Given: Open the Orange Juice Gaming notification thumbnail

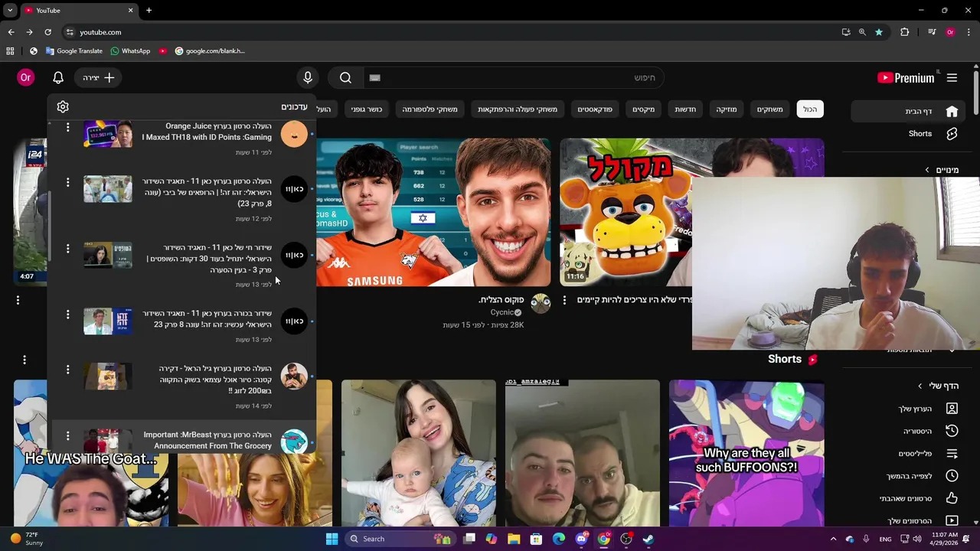Looking at the screenshot, I should tap(108, 134).
